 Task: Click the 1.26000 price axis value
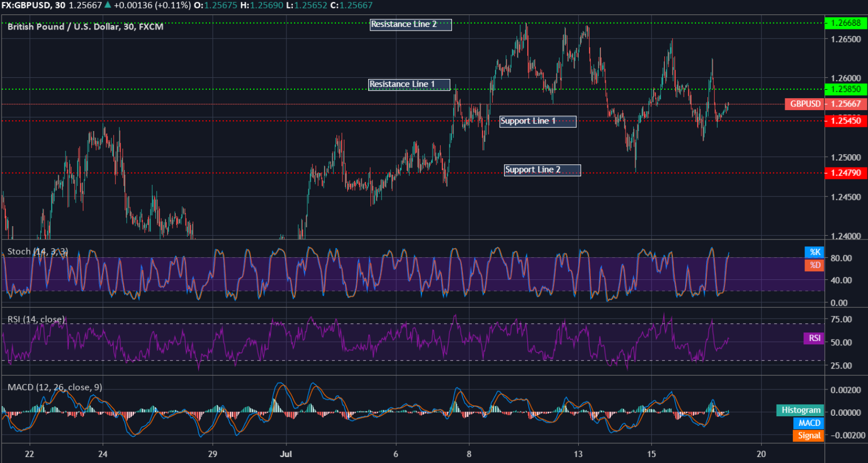coord(845,78)
